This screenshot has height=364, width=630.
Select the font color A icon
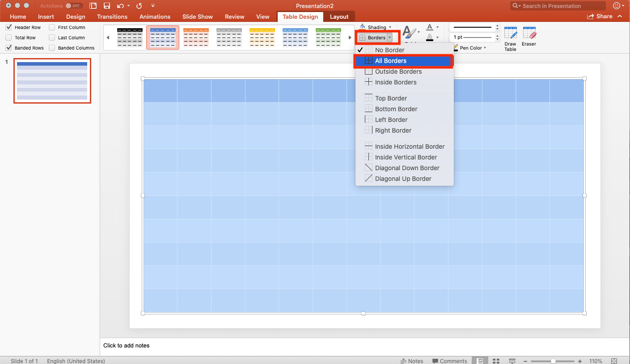pyautogui.click(x=431, y=27)
